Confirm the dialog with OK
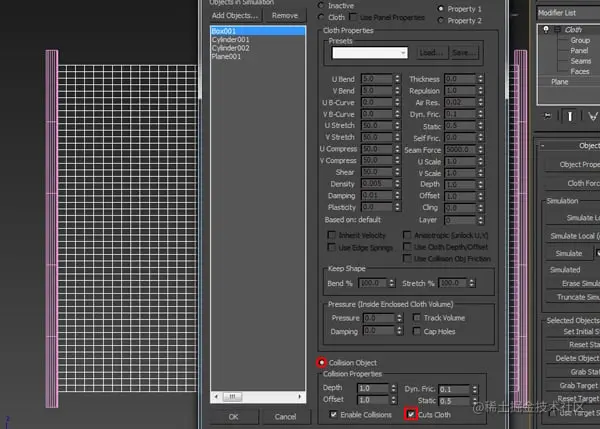Image resolution: width=600 pixels, height=429 pixels. point(233,417)
